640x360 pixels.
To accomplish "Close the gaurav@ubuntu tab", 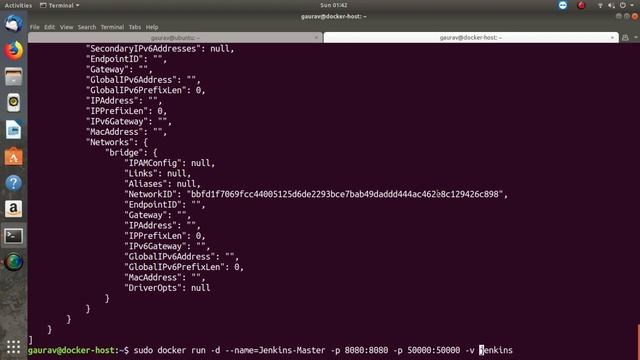I will (316, 38).
